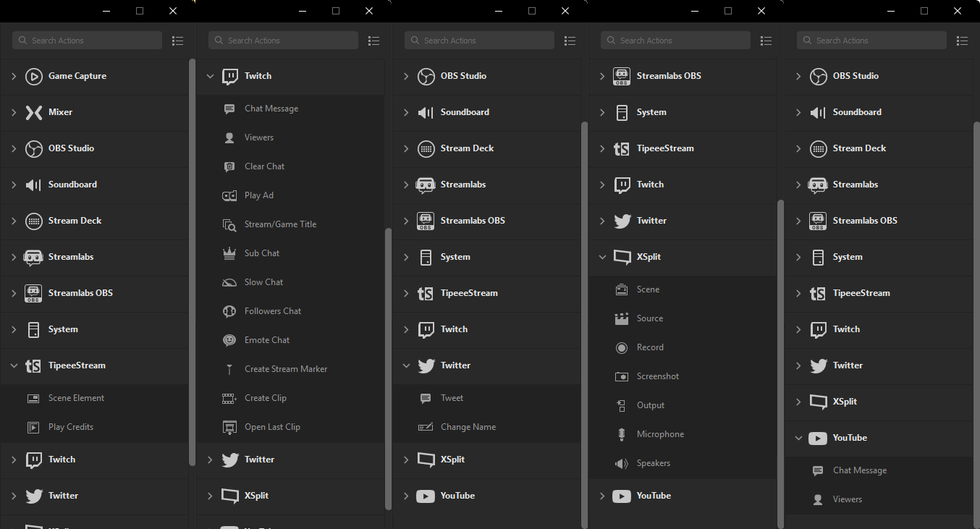The height and width of the screenshot is (529, 980).
Task: Click the Sub Chat crown icon
Action: tap(229, 253)
